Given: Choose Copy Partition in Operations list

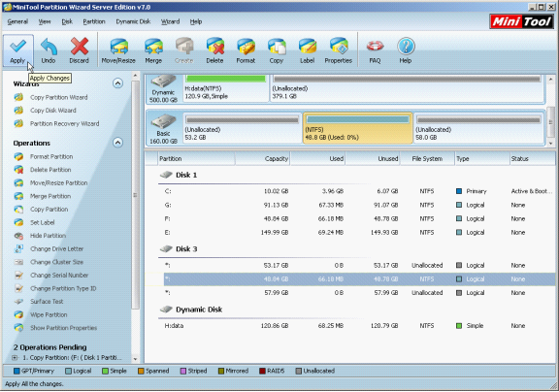Looking at the screenshot, I should [49, 210].
